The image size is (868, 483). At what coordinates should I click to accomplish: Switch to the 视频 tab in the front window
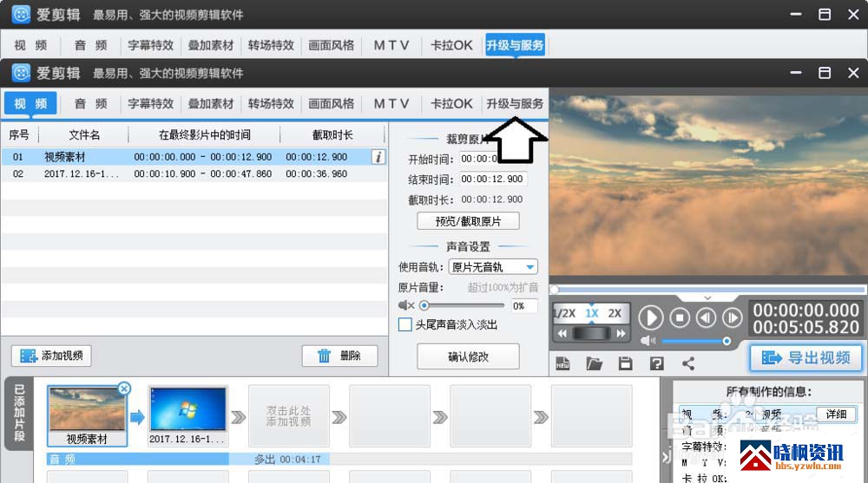pos(30,103)
